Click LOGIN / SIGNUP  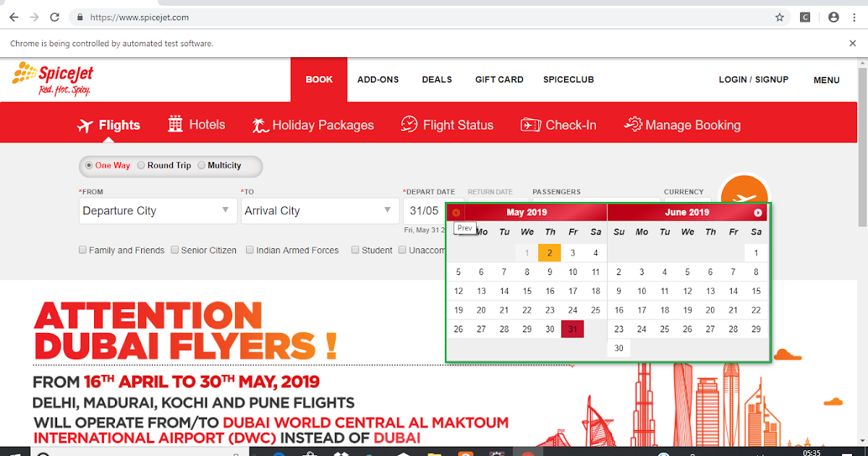[x=754, y=80]
